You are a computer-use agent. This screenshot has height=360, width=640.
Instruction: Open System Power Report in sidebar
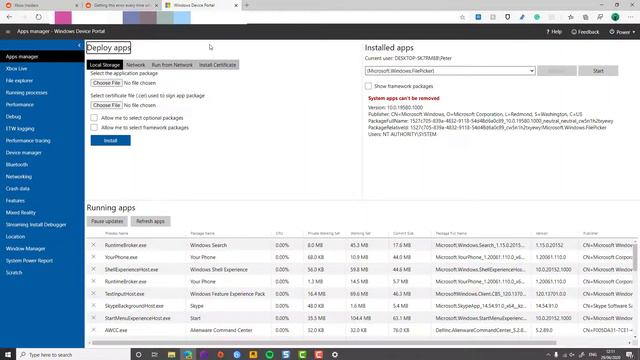click(x=29, y=260)
